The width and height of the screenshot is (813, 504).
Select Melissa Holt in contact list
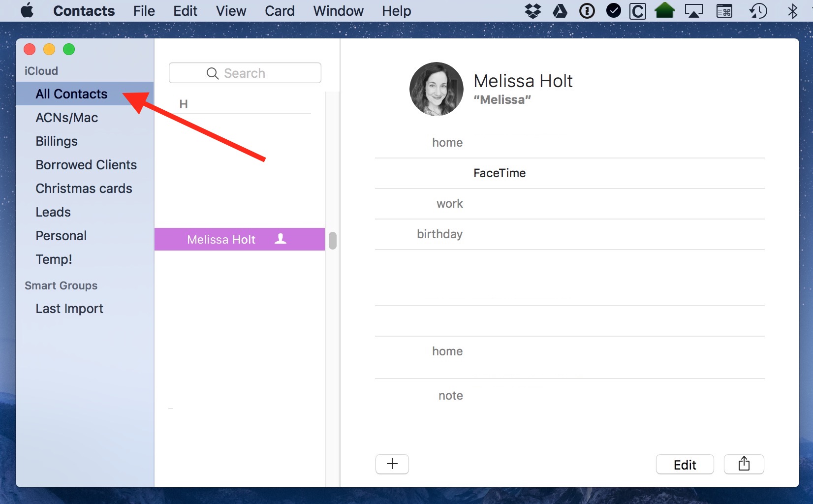(x=240, y=239)
